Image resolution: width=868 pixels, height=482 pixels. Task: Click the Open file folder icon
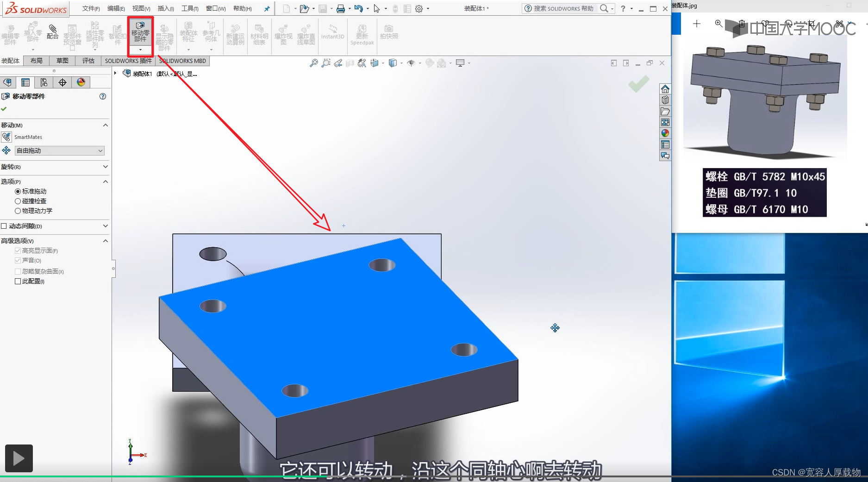pyautogui.click(x=304, y=9)
